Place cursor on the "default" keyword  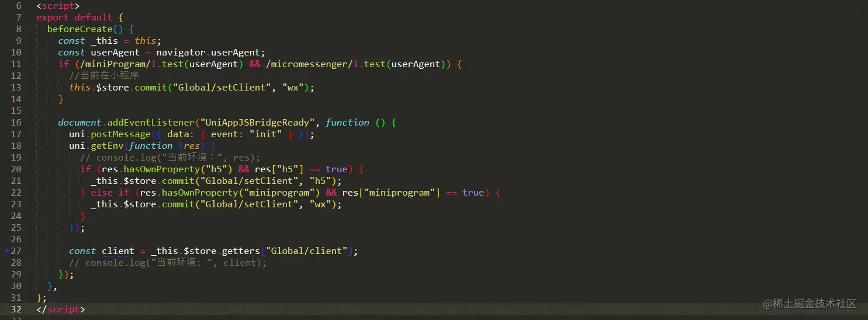(94, 18)
